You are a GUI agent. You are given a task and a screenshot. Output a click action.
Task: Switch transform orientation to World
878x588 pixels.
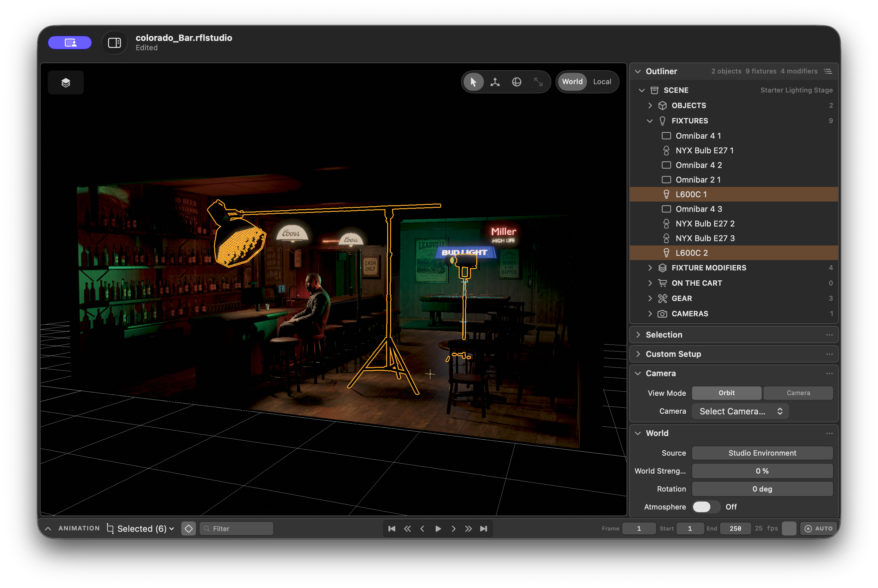pyautogui.click(x=572, y=82)
